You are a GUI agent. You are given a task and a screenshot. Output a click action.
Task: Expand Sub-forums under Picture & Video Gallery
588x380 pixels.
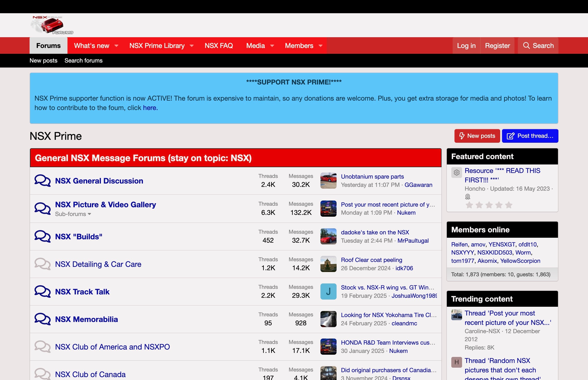tap(73, 214)
